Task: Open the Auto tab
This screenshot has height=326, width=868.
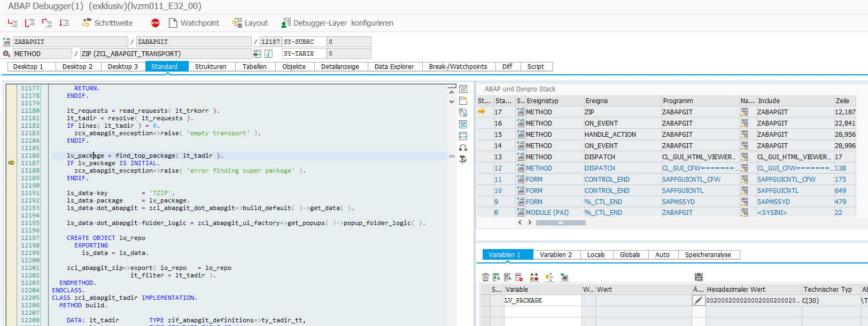Action: tap(662, 255)
